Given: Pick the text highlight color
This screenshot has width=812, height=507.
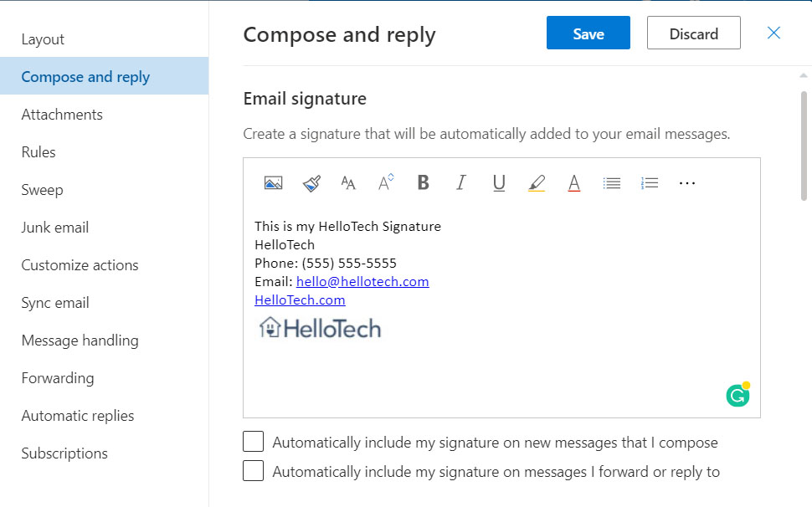Looking at the screenshot, I should coord(537,183).
